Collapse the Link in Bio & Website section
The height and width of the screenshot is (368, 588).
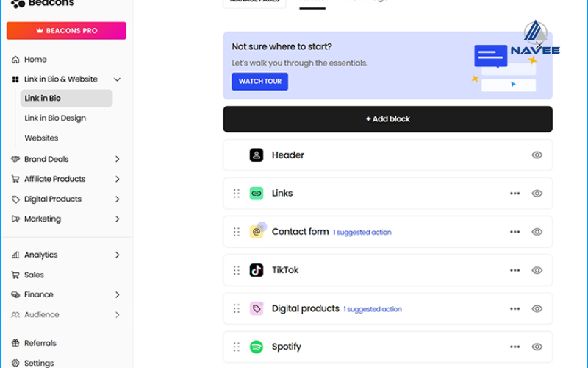click(118, 79)
